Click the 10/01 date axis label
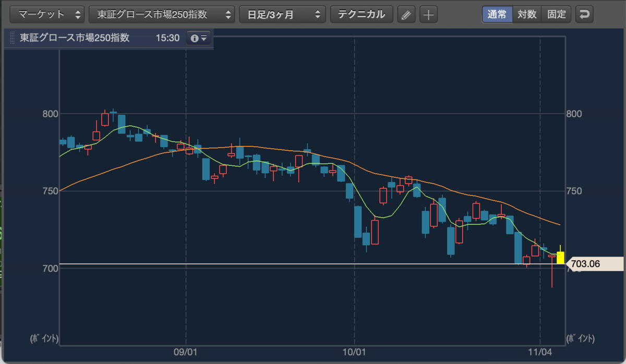Screen dimensions: 626x364 354,352
